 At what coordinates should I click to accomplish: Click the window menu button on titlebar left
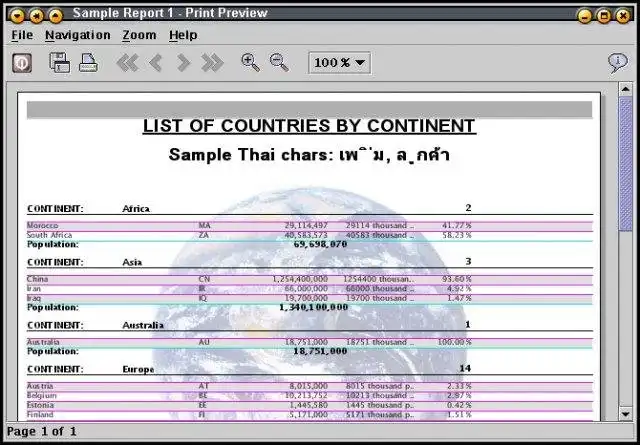17,16
